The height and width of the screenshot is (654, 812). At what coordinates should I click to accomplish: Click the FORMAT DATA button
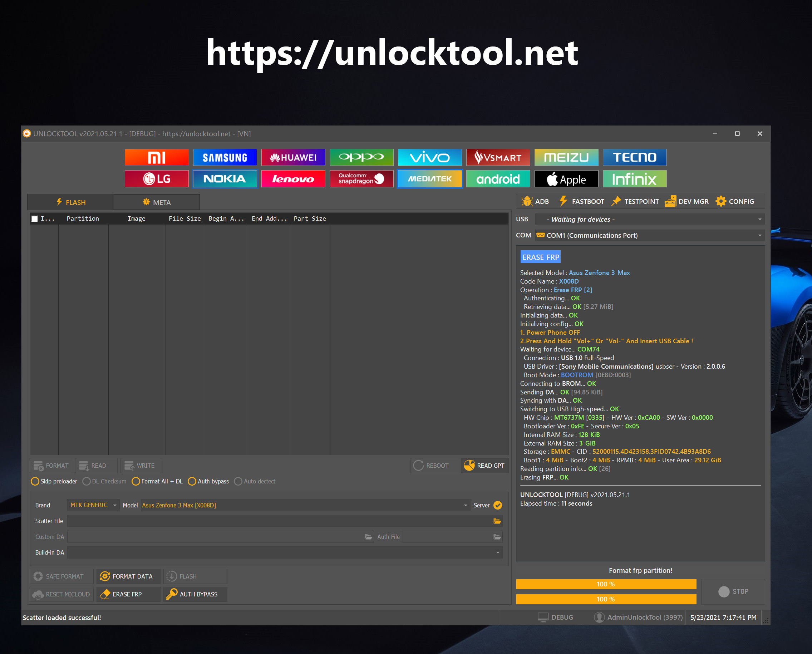click(128, 577)
